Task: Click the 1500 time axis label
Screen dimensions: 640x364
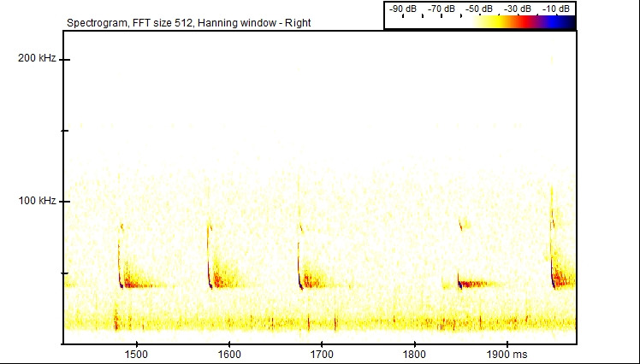Action: point(136,353)
